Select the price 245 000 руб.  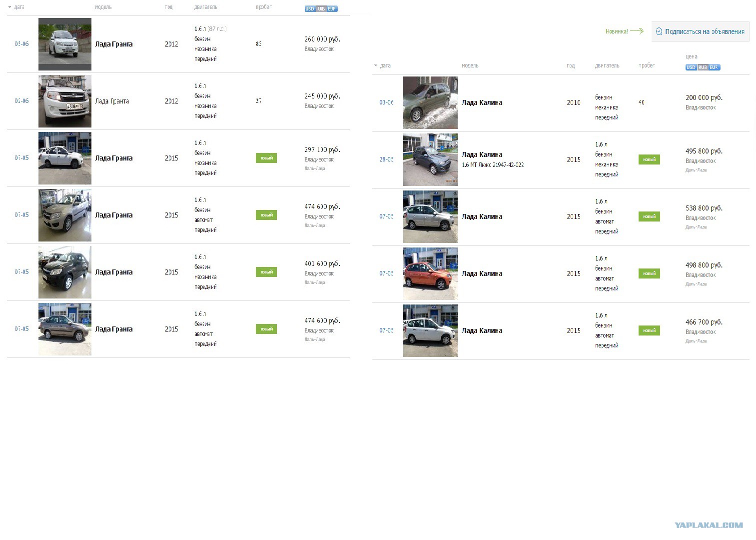click(322, 96)
